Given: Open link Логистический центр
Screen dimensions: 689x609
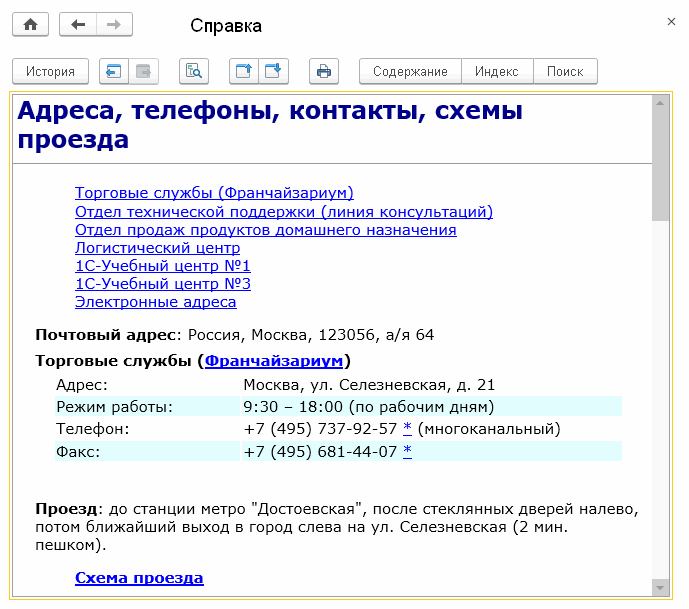Looking at the screenshot, I should point(157,248).
